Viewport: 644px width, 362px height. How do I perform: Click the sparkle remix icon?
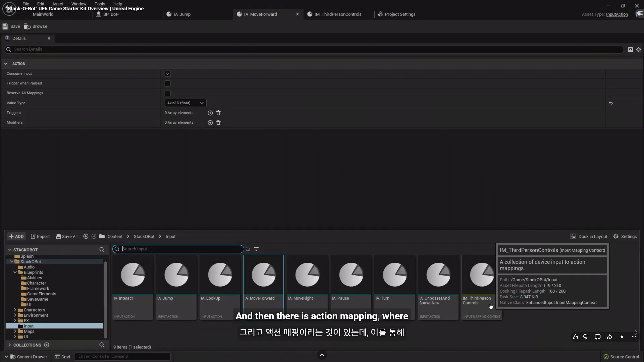tap(622, 337)
